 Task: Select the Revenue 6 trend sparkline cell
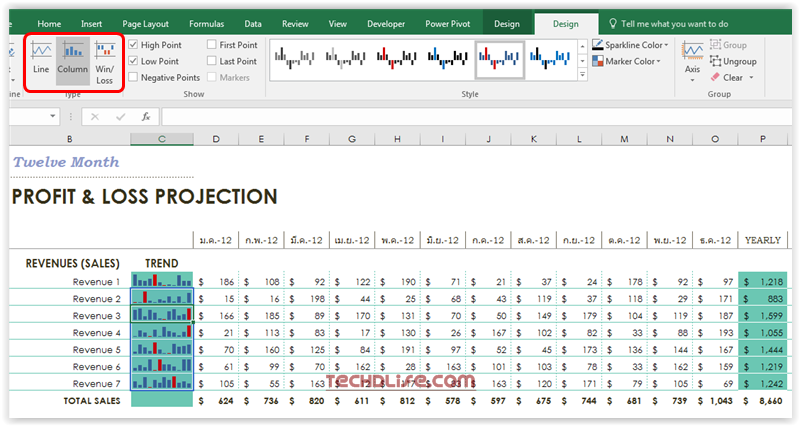tap(162, 365)
